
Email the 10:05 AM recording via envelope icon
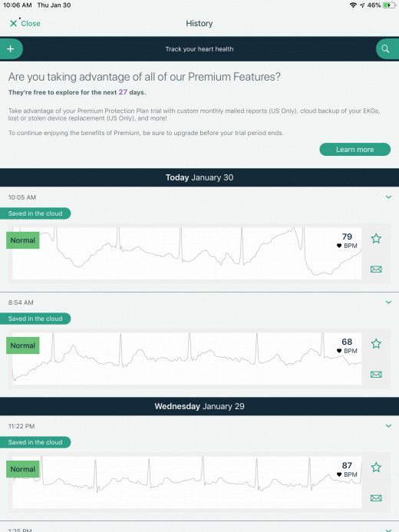point(376,269)
